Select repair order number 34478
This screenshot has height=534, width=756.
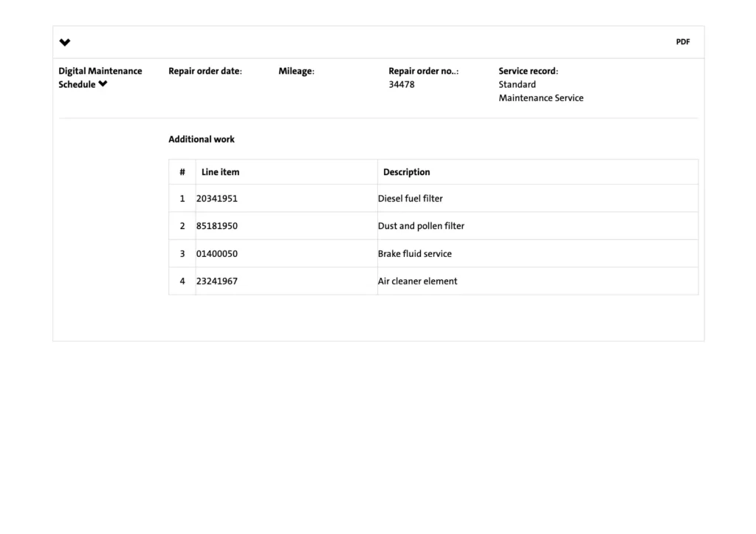402,85
